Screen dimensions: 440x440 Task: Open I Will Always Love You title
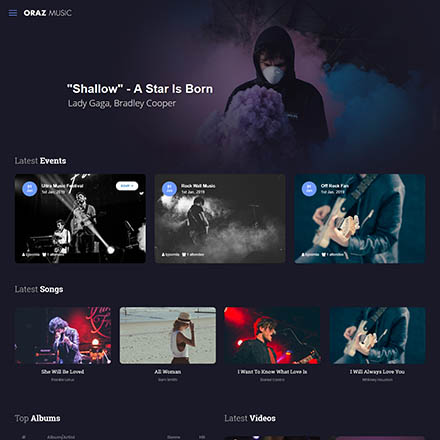(x=377, y=372)
